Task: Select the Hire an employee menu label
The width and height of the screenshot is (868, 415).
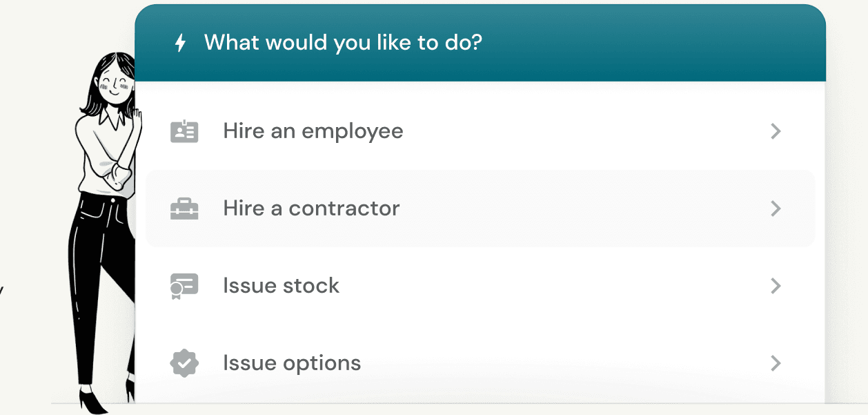Action: 313,131
